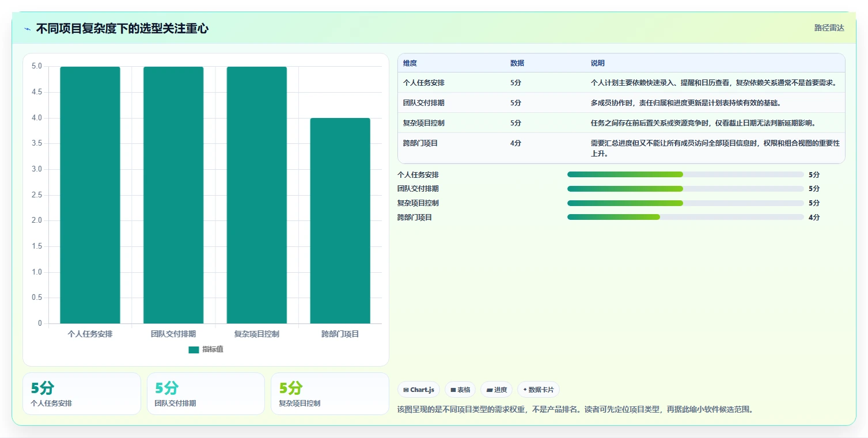Select the title 不同项目复杂度下的选型关注重心
The height and width of the screenshot is (438, 868).
[122, 29]
